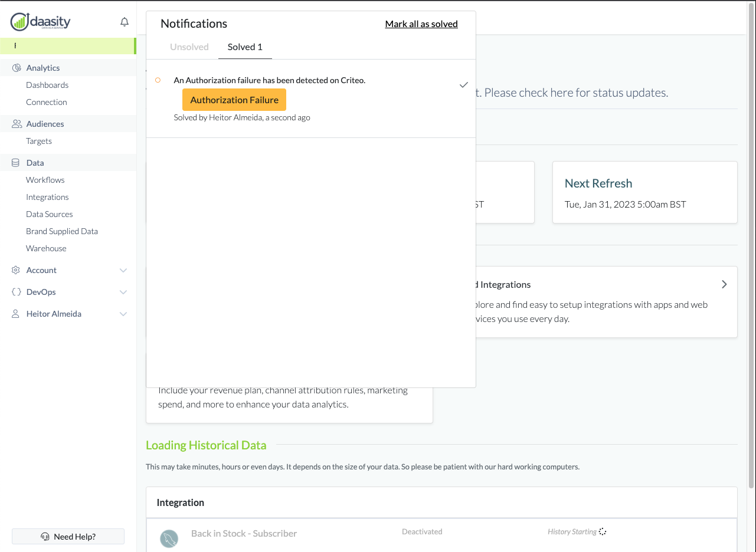The width and height of the screenshot is (756, 552).
Task: Select the Solved 1 tab
Action: pos(245,47)
